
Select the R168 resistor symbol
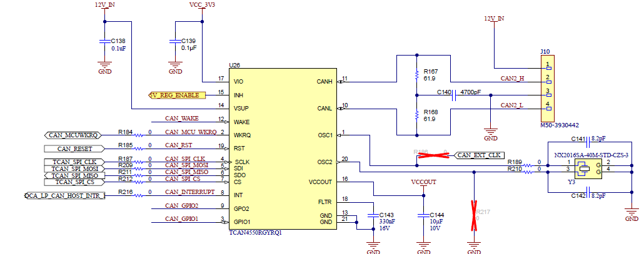pos(416,115)
